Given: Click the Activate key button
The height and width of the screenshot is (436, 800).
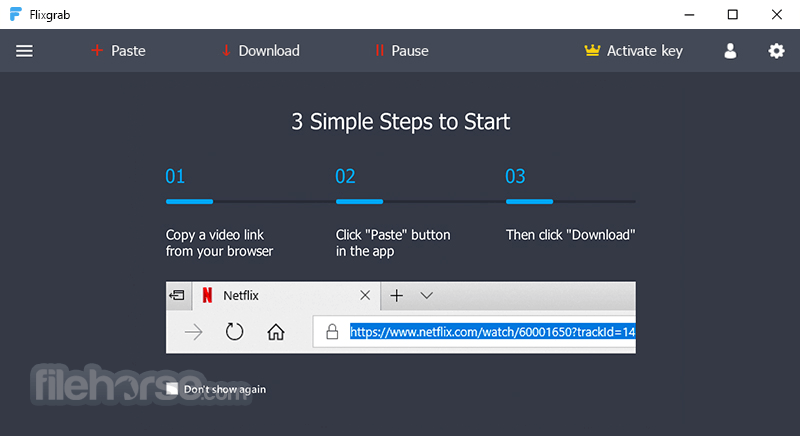Looking at the screenshot, I should coord(633,51).
